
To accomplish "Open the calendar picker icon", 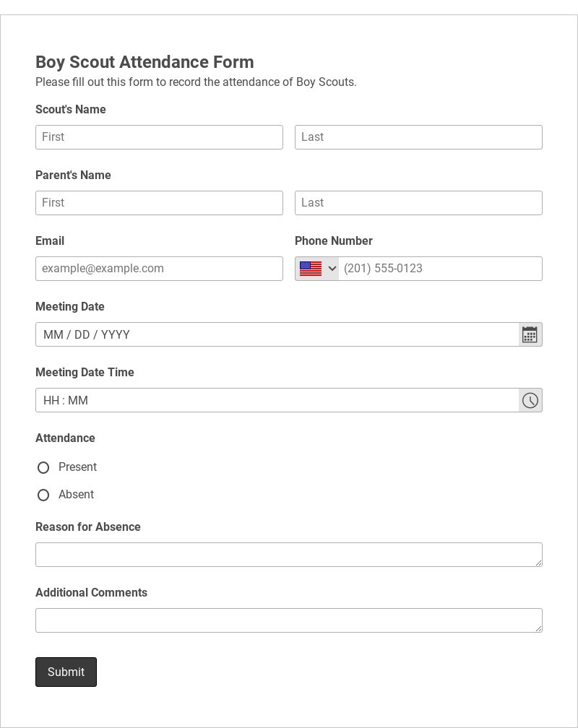I will pos(530,334).
